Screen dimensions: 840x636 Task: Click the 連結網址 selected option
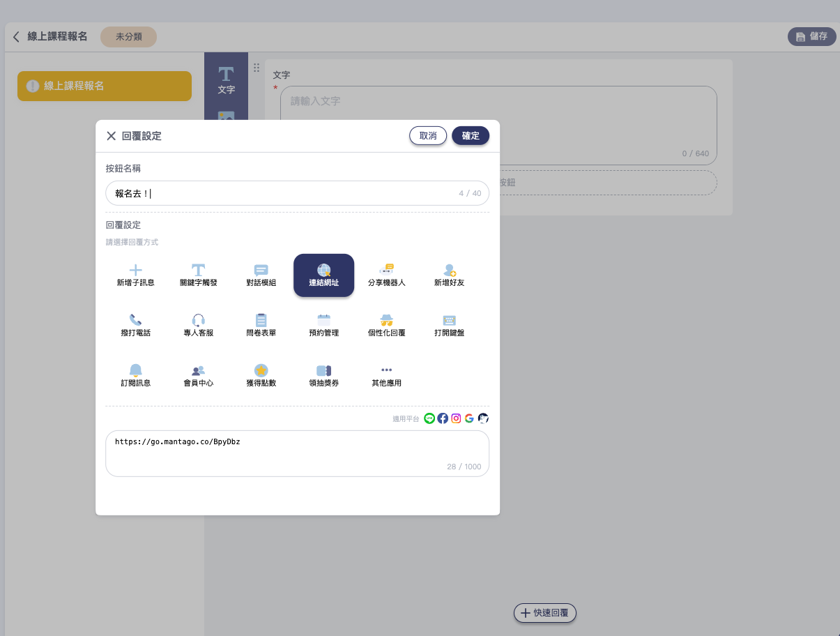tap(323, 275)
